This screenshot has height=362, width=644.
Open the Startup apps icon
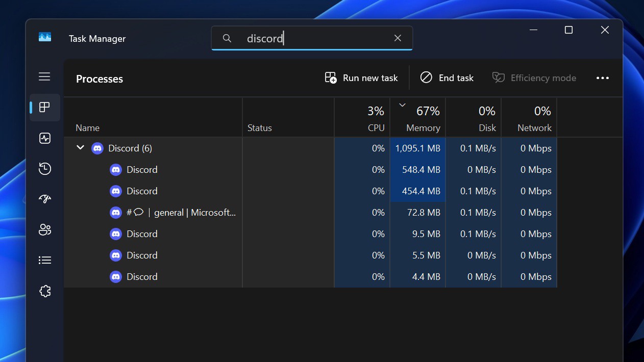pos(44,199)
